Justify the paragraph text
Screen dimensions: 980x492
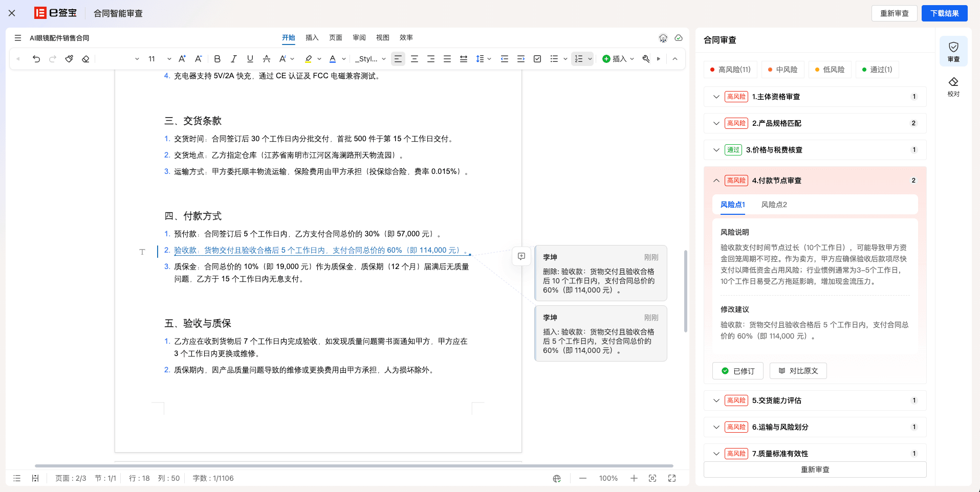click(447, 59)
